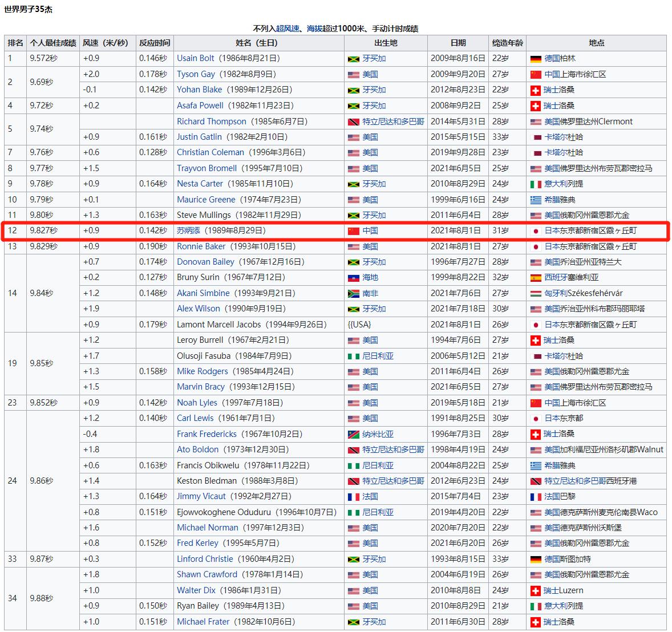This screenshot has width=672, height=632.
Task: Click the Italy flag in Nesta Carter's row
Action: pyautogui.click(x=535, y=184)
